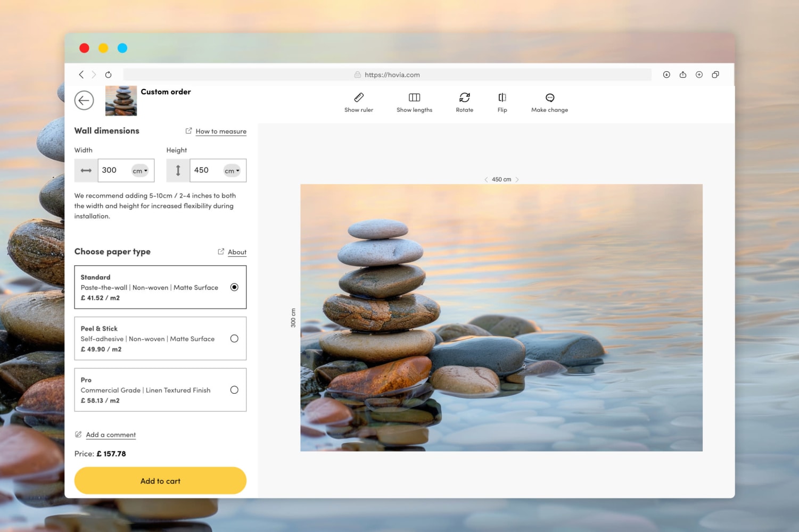
Task: Click the hovia.com address bar
Action: click(387, 74)
